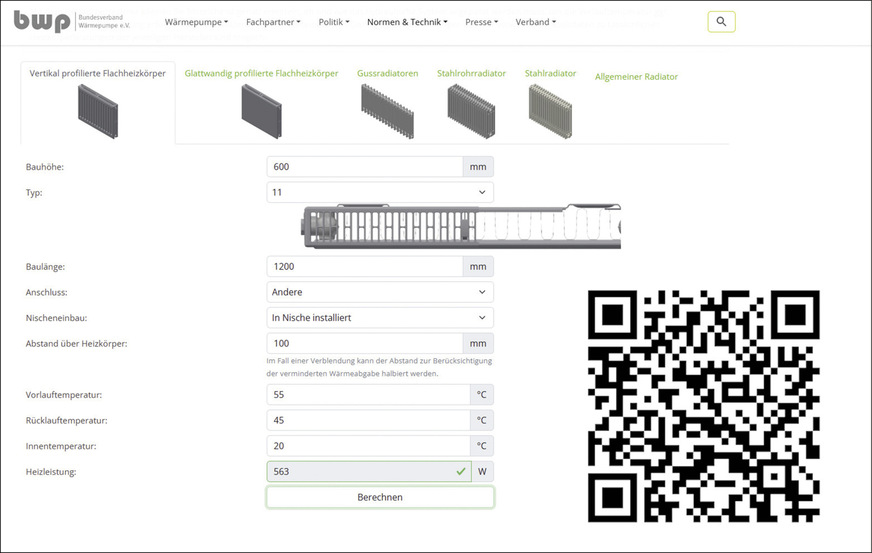The image size is (872, 553).
Task: Click the Vorlauftemperatur input field
Action: (x=367, y=395)
